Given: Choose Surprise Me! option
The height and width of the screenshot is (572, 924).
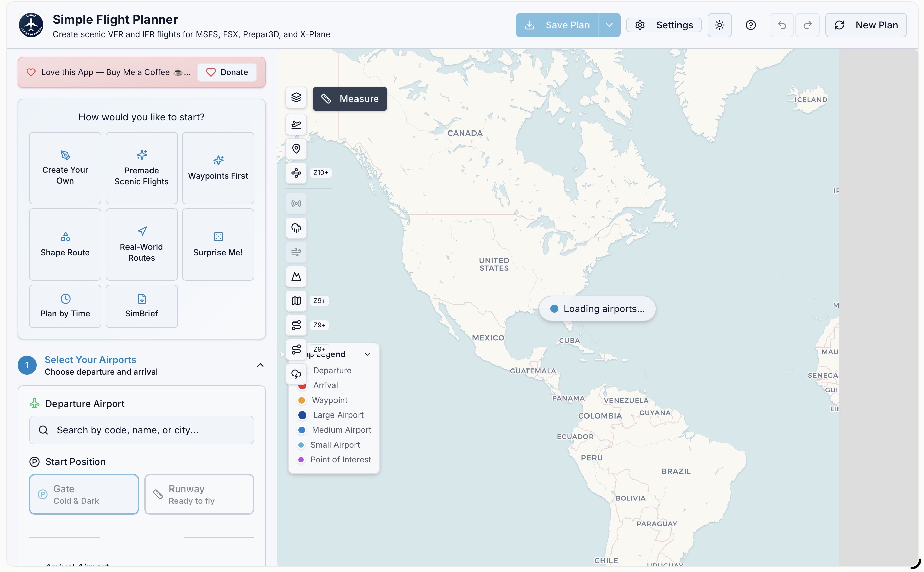Looking at the screenshot, I should click(218, 244).
